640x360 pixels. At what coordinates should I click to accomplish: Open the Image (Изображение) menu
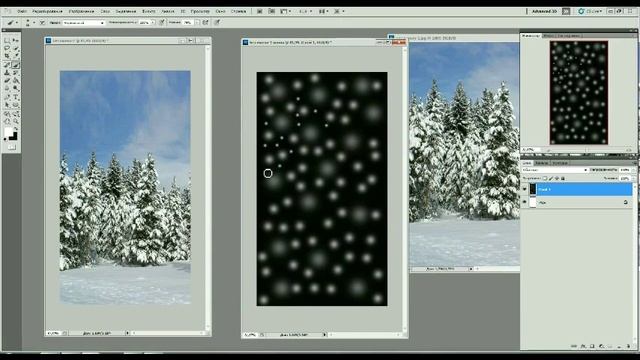coord(81,11)
